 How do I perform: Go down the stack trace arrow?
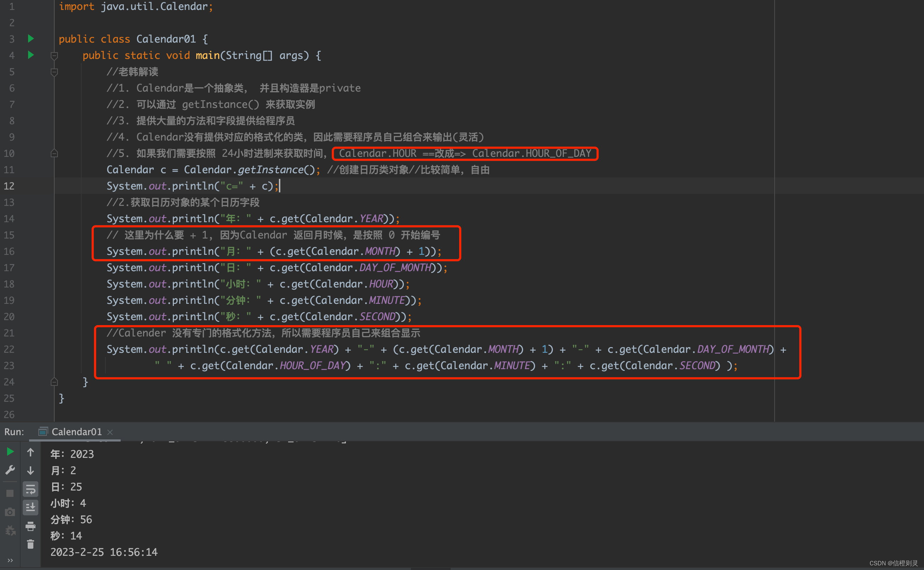[x=31, y=471]
